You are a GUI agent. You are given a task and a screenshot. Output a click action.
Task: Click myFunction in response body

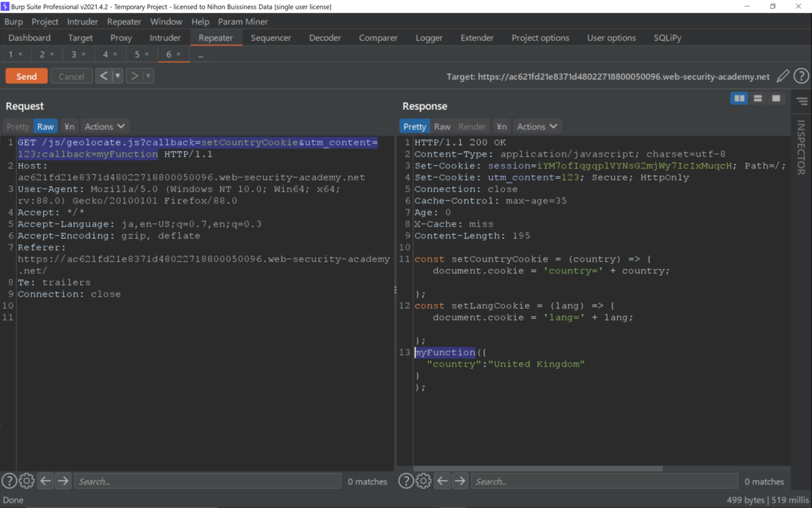445,352
